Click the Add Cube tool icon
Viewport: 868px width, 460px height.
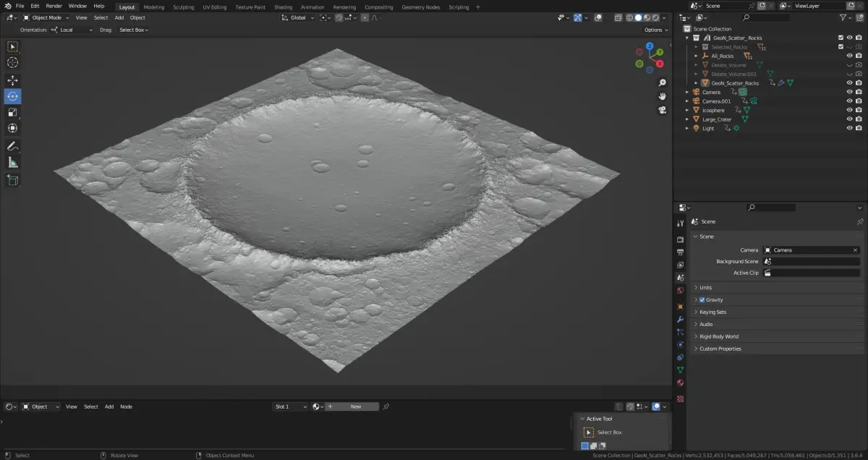(12, 180)
